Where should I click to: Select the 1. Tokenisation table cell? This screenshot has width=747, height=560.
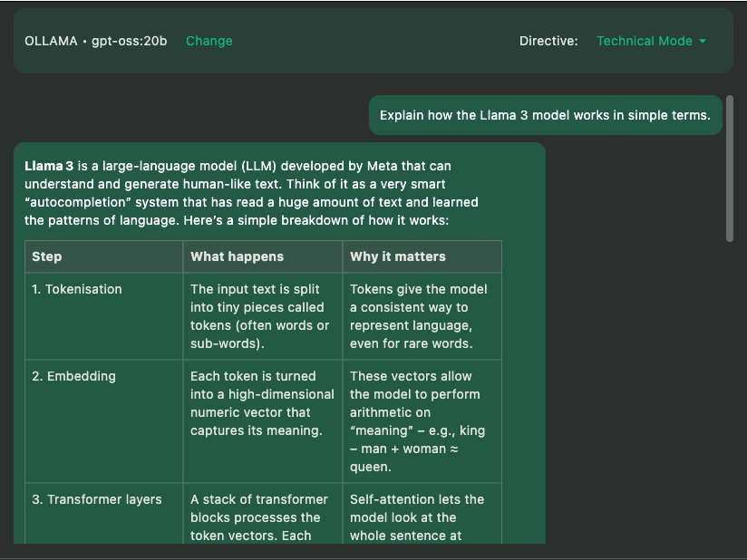point(77,289)
